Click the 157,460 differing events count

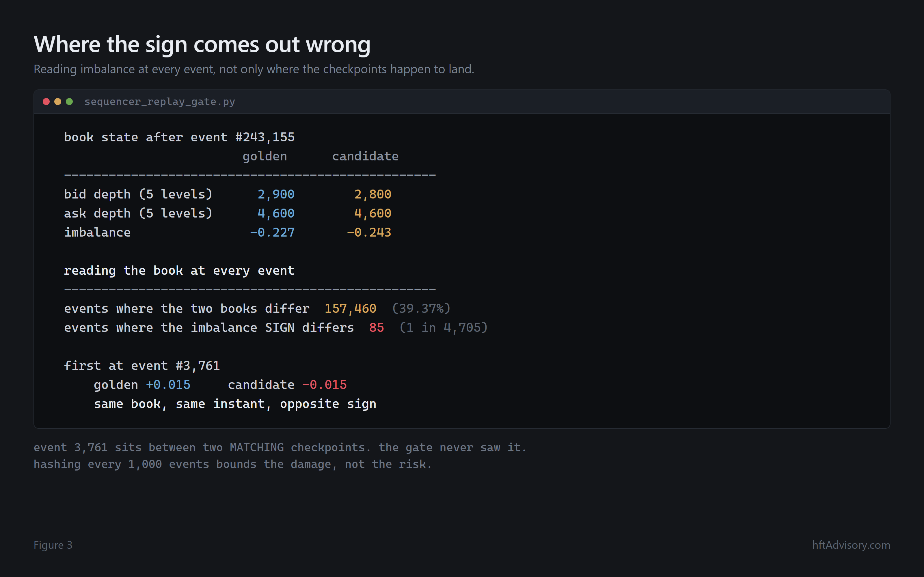[351, 308]
